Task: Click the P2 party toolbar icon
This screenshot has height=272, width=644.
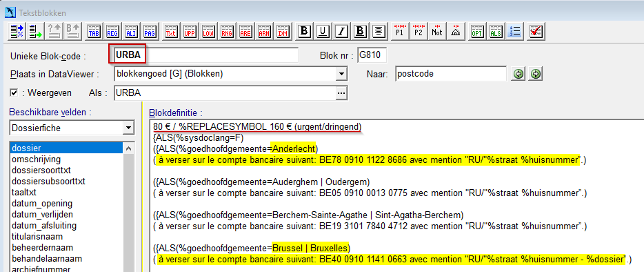Action: (418, 31)
